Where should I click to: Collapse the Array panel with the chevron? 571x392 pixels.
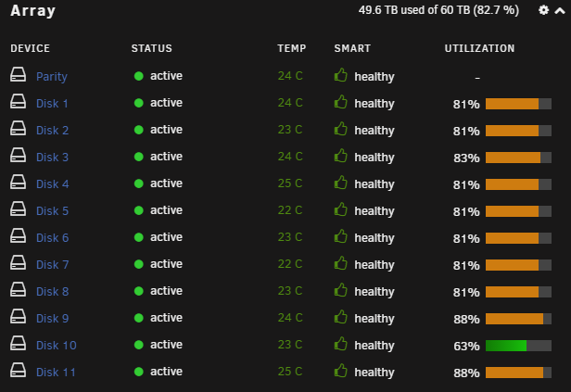point(560,11)
